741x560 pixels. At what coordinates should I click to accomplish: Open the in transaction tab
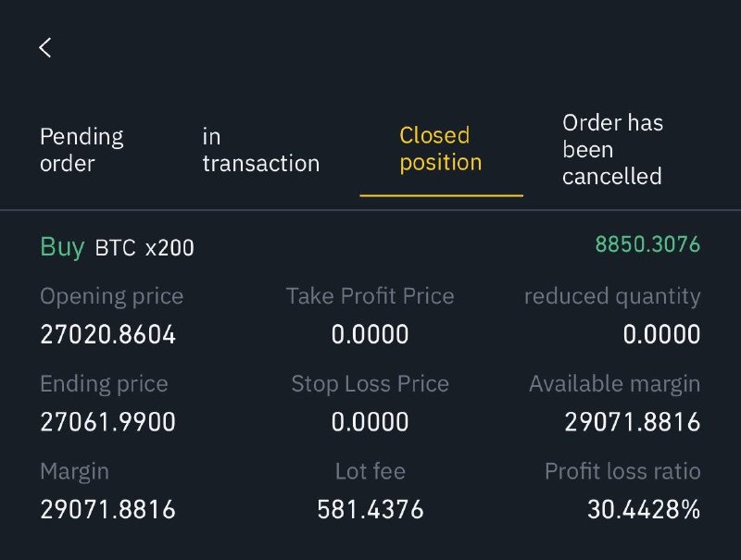click(x=260, y=150)
